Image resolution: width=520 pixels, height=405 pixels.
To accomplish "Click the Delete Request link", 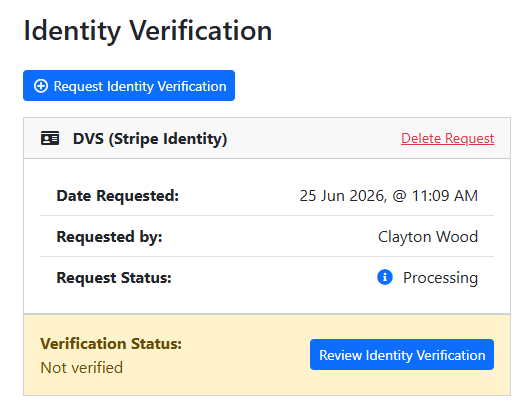I will point(447,138).
